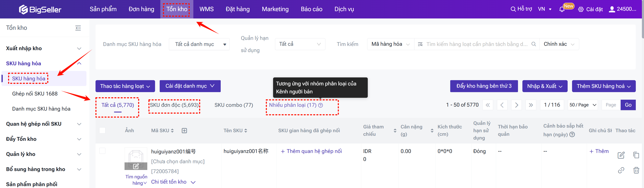Click the delete trash icon in row
Viewport: 644px width, 188px height.
click(636, 170)
